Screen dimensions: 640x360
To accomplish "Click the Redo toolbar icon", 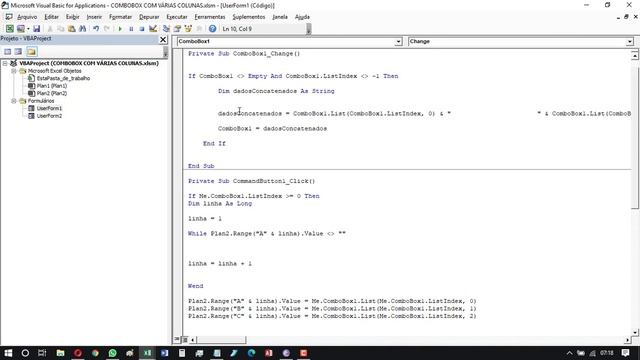I will click(107, 29).
